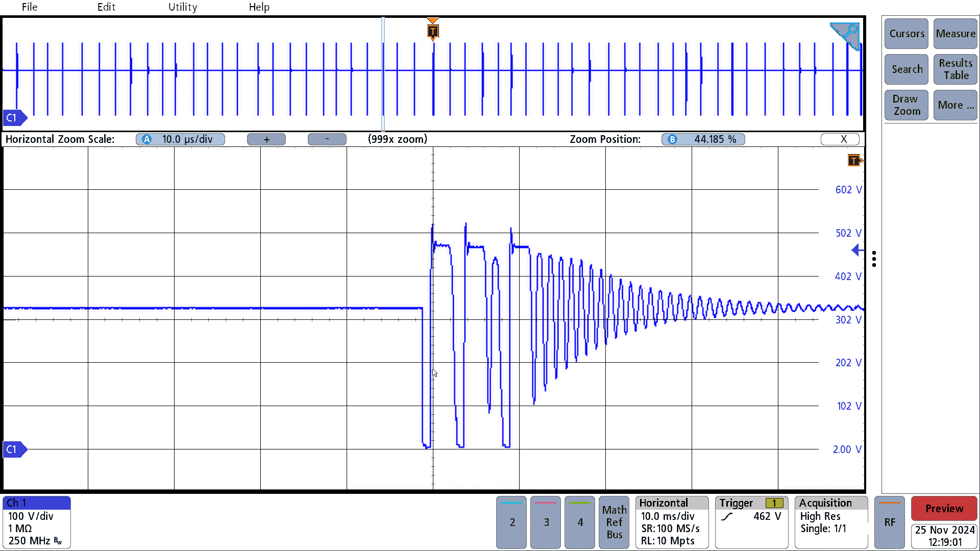Click the trigger position T marker in overview
The width and height of the screenshot is (980, 551).
433,31
